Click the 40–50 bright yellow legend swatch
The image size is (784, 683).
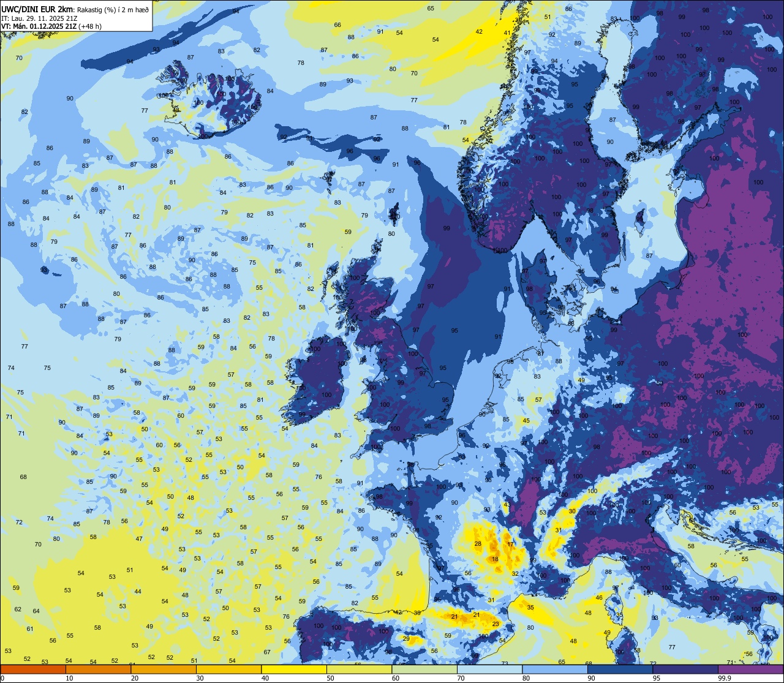tap(294, 669)
